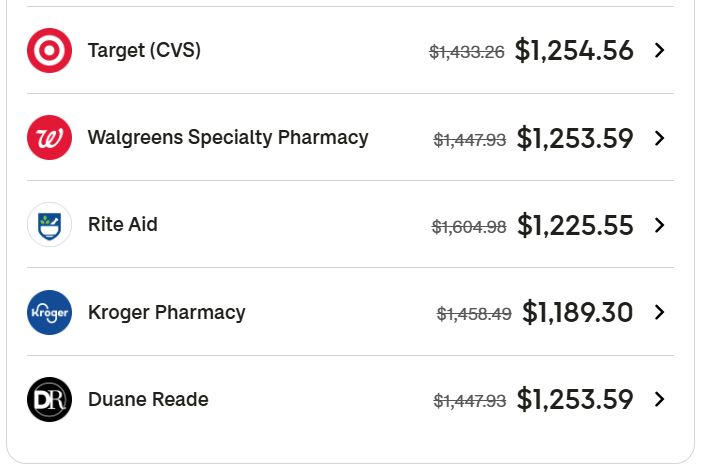Open Rite Aid chevron arrow
702x471 pixels.
[x=659, y=225]
